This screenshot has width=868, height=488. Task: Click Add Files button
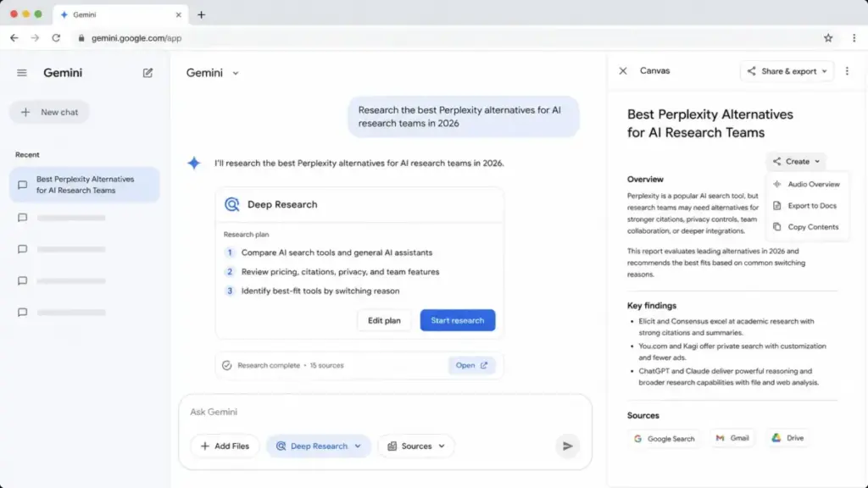[225, 446]
